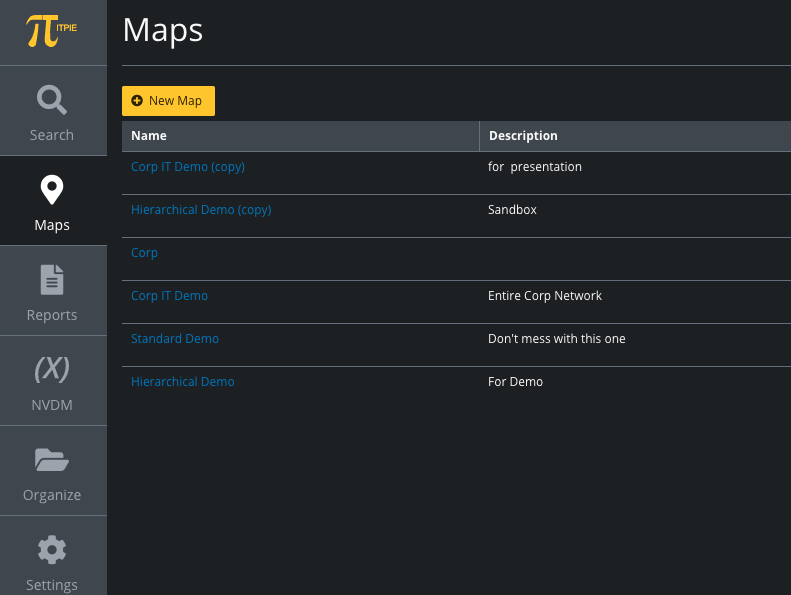Open the Hierarchical Demo (copy) map
The height and width of the screenshot is (595, 791).
(201, 210)
